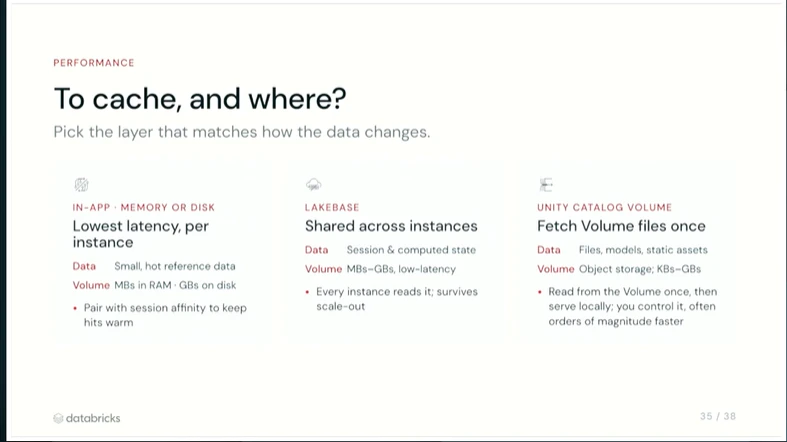Select the IN-APP · MEMORY OR DISK label
787x442 pixels.
(x=144, y=207)
